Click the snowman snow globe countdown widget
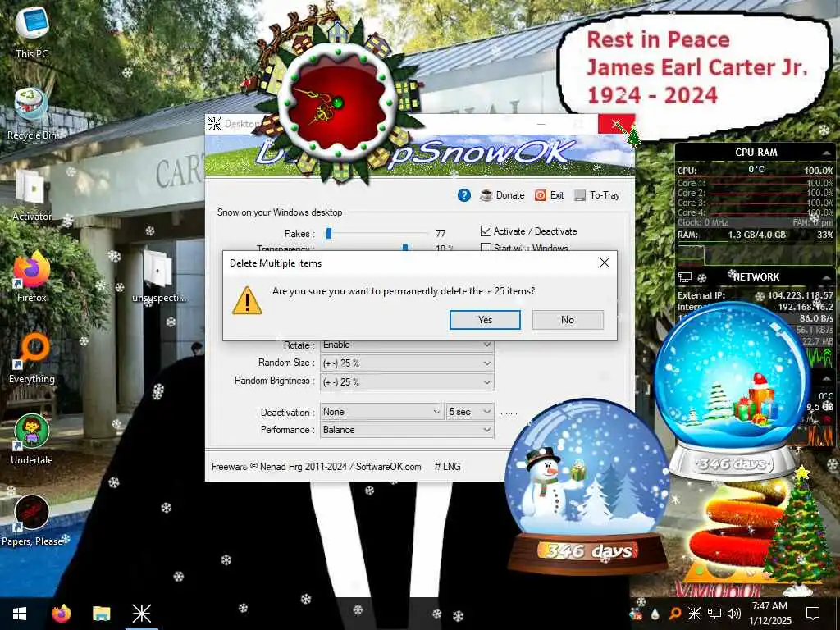 coord(587,485)
